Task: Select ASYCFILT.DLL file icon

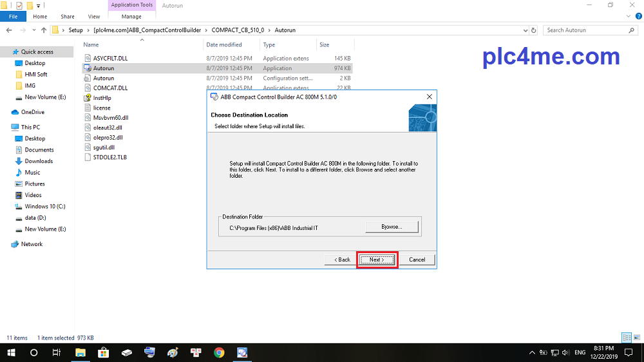Action: pyautogui.click(x=88, y=59)
